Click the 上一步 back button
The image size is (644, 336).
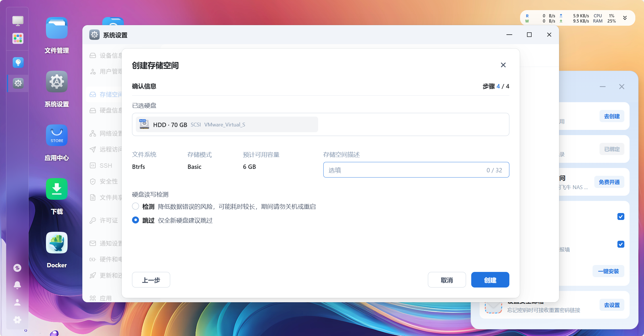(x=151, y=280)
